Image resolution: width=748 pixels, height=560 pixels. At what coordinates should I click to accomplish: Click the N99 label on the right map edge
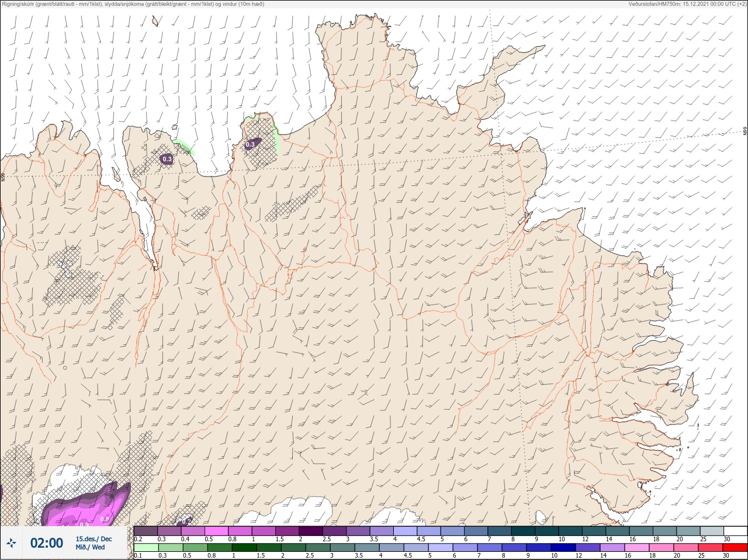[x=745, y=132]
